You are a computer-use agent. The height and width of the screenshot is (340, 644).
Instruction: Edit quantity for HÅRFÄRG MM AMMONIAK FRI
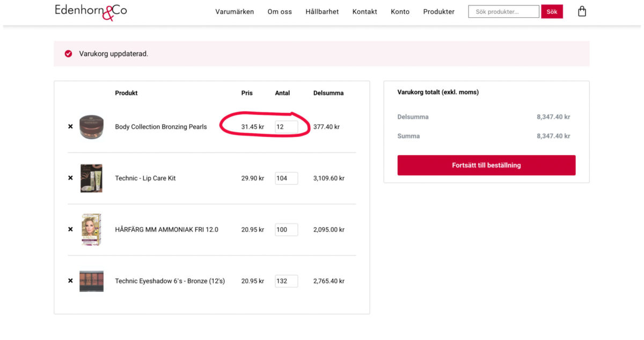pos(286,229)
